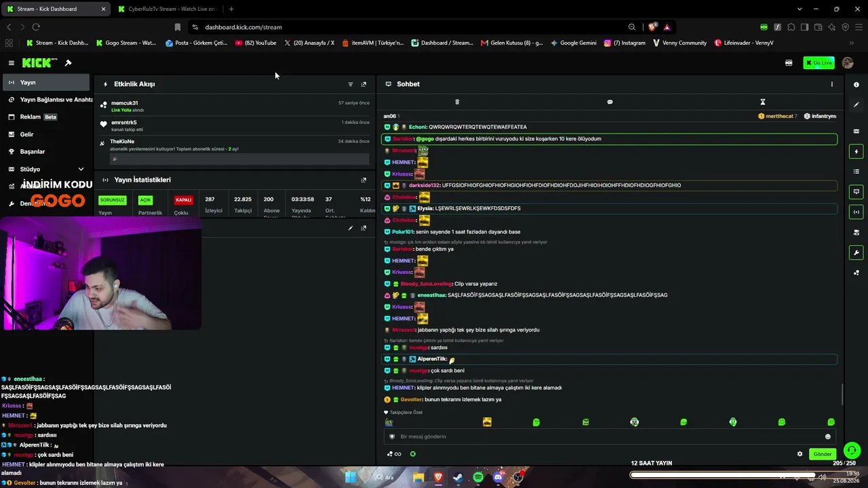
Task: Open the profile avatar menu
Action: tap(848, 63)
